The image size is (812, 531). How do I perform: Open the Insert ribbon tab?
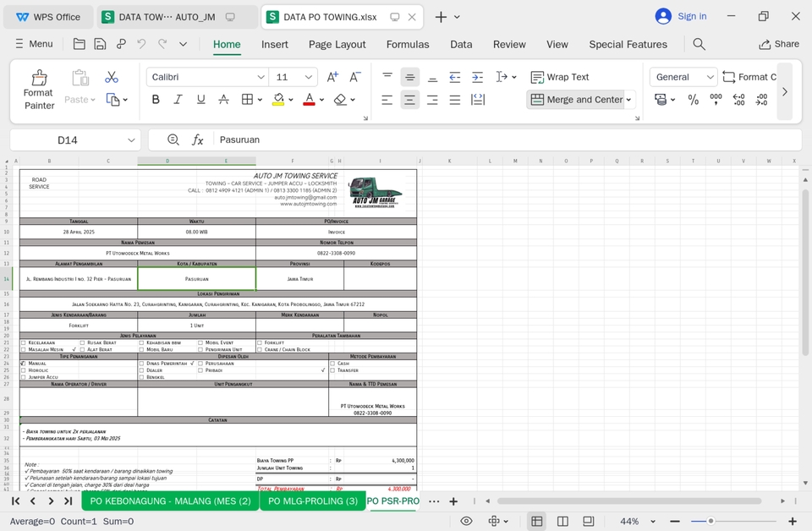click(x=274, y=45)
